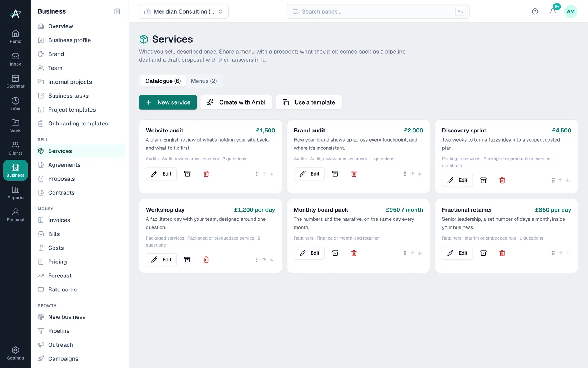The image size is (588, 368).
Task: Open Invoices in the sidebar
Action: point(80,220)
